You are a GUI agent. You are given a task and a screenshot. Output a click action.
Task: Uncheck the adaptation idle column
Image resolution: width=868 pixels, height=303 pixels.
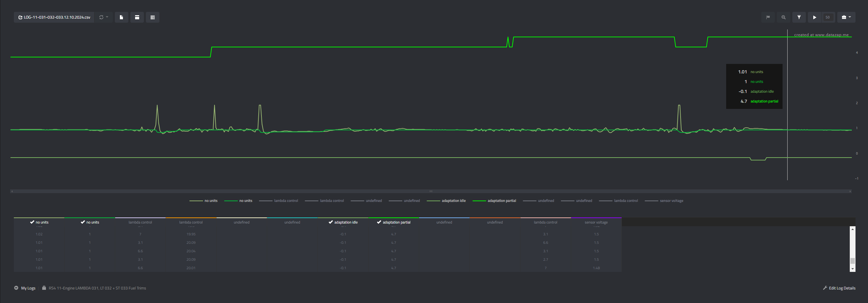(x=343, y=222)
